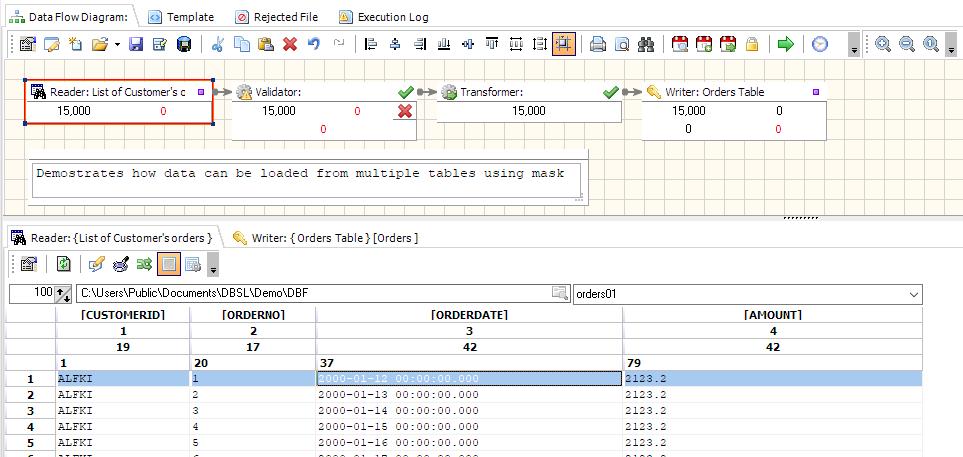
Task: Print the diagram with the printer icon
Action: (598, 44)
